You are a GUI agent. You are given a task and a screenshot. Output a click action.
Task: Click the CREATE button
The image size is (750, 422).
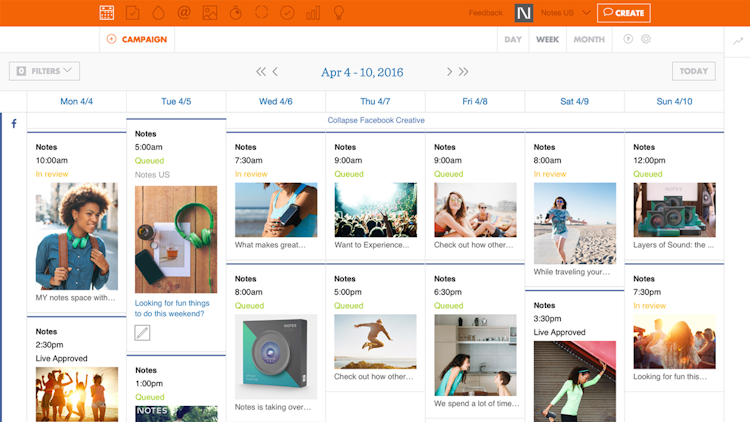[x=624, y=13]
